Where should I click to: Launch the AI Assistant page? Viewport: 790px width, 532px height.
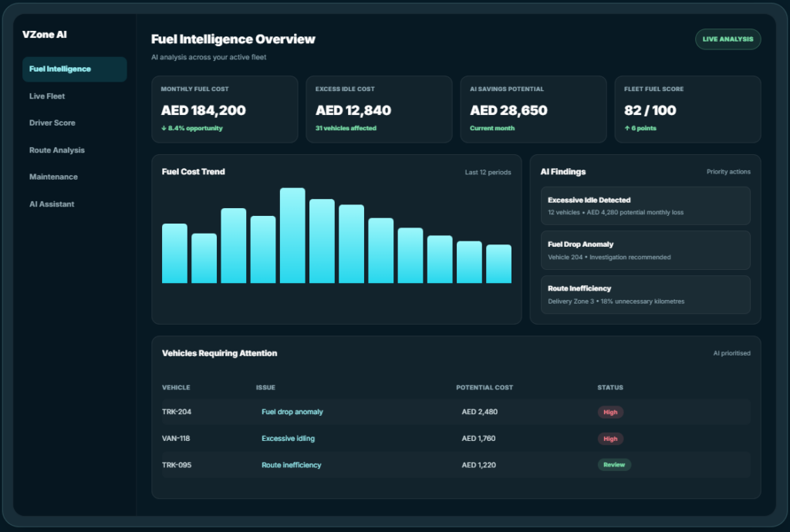point(52,204)
